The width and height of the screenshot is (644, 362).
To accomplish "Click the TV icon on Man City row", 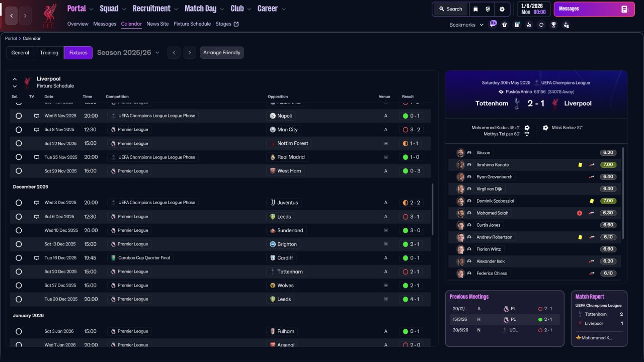I will point(36,130).
